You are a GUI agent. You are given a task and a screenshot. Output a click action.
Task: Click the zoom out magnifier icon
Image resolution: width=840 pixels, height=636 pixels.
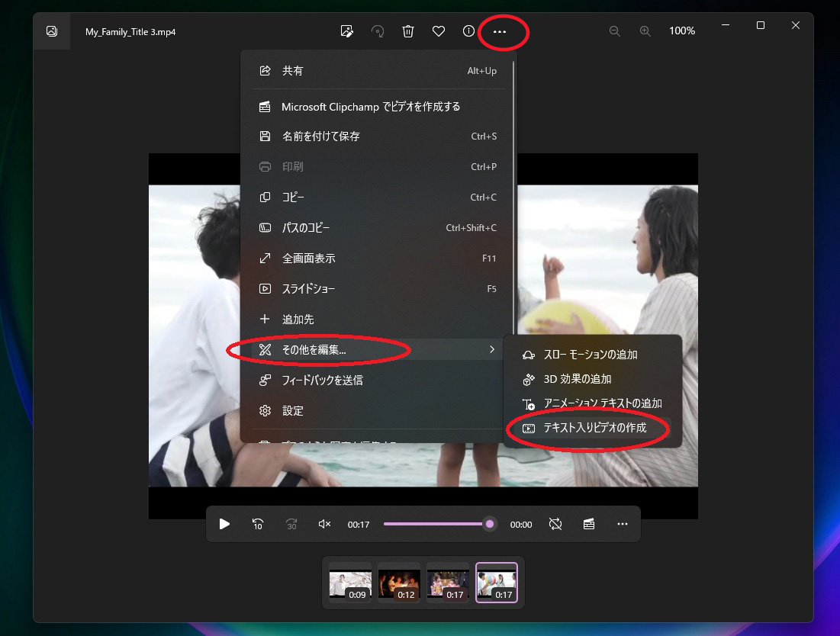pos(615,31)
